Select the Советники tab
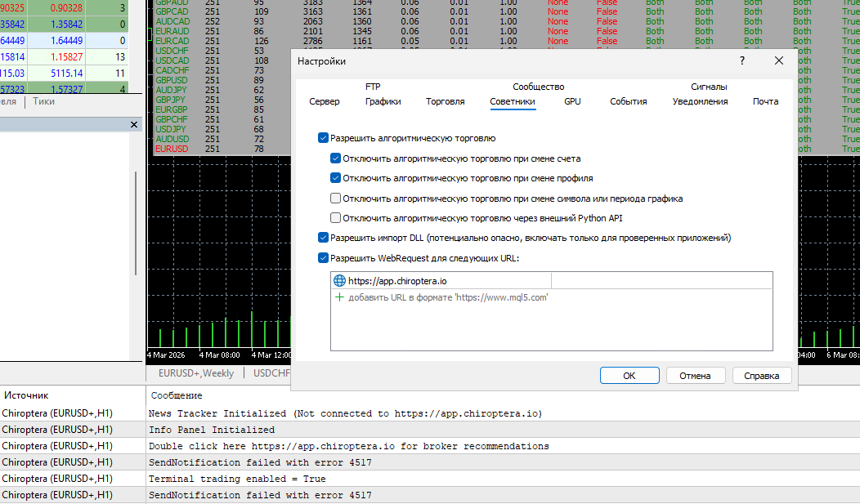This screenshot has width=860, height=504. click(513, 101)
